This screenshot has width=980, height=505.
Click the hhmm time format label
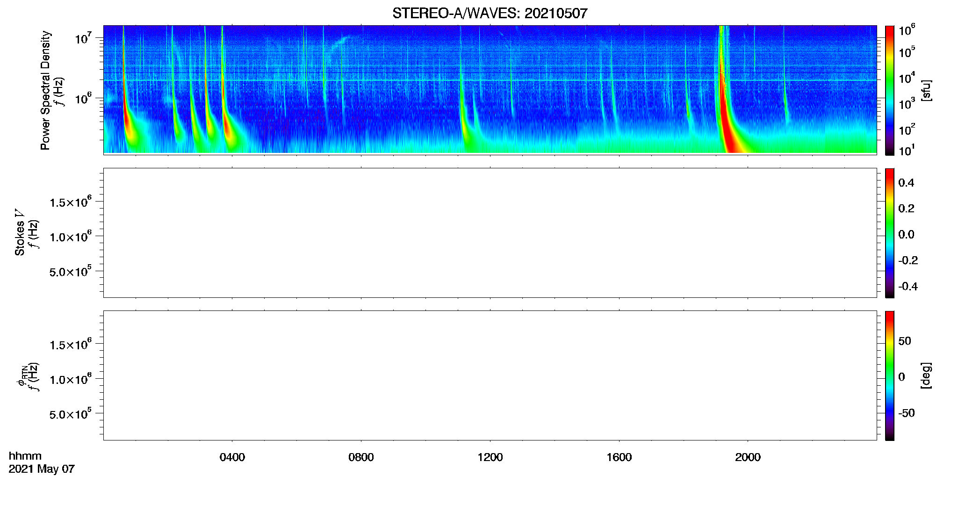pyautogui.click(x=25, y=456)
